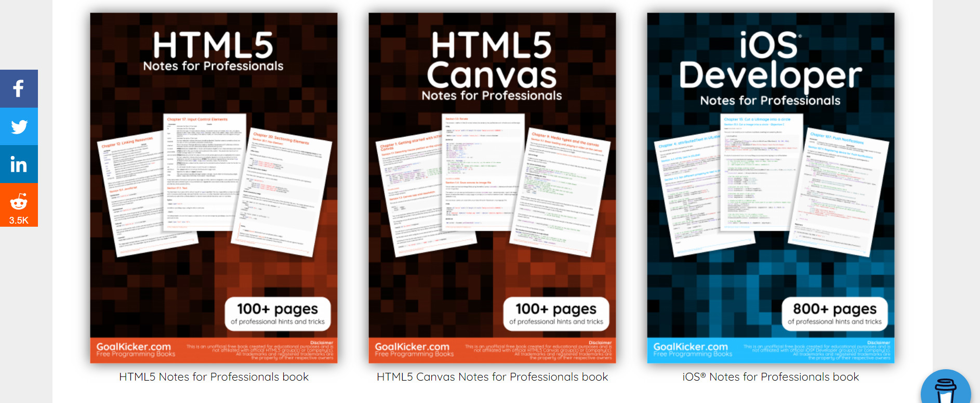Open the HTML5 Notes for Professionals cover

pyautogui.click(x=214, y=188)
